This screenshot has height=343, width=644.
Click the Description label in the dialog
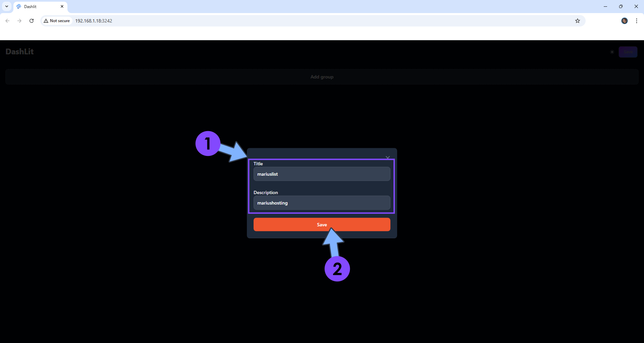pos(266,192)
